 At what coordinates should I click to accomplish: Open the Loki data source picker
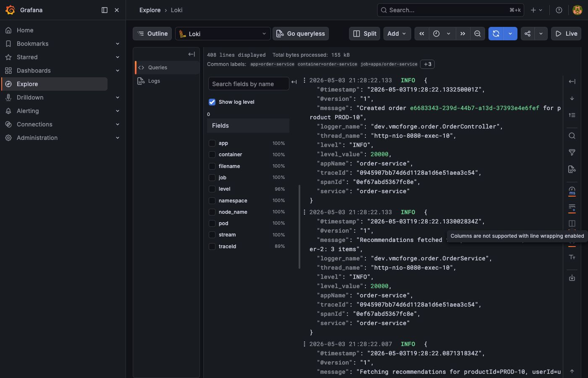tap(223, 34)
